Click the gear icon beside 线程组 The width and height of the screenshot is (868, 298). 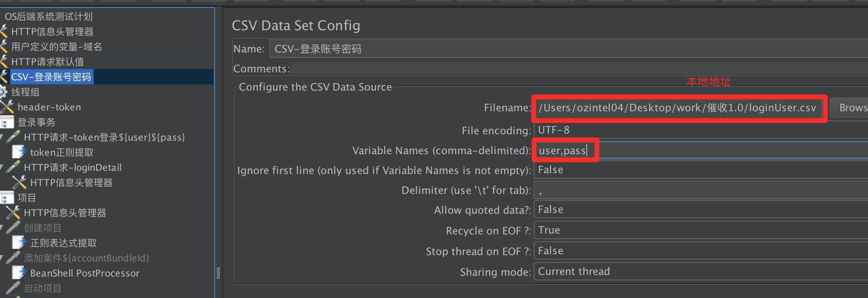3,92
